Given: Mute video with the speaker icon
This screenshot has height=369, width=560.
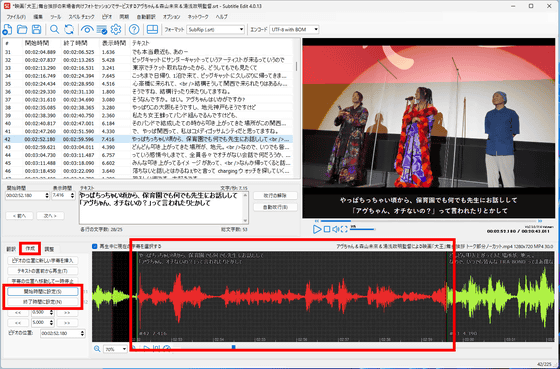Looking at the screenshot, I should pyautogui.click(x=335, y=229).
